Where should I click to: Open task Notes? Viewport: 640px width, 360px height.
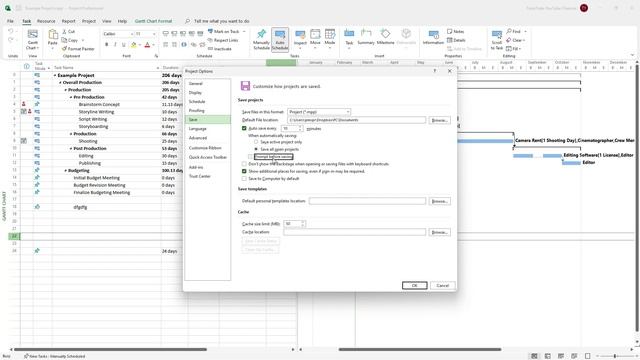(x=456, y=31)
